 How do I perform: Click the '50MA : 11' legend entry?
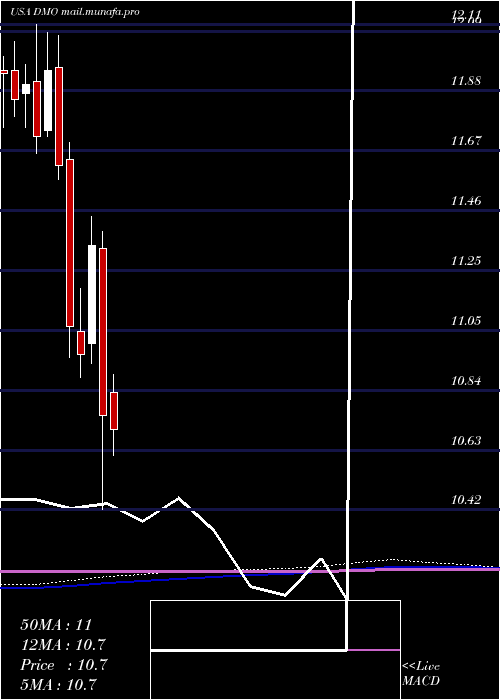coord(56,625)
